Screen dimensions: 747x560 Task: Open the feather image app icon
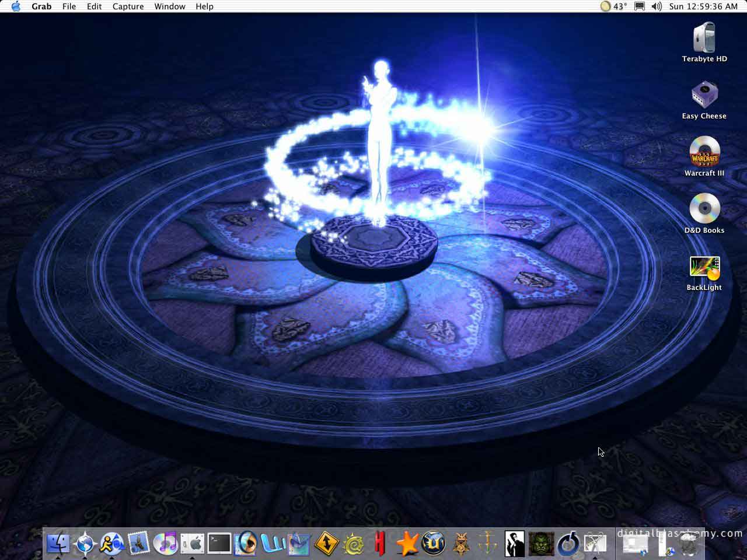299,544
